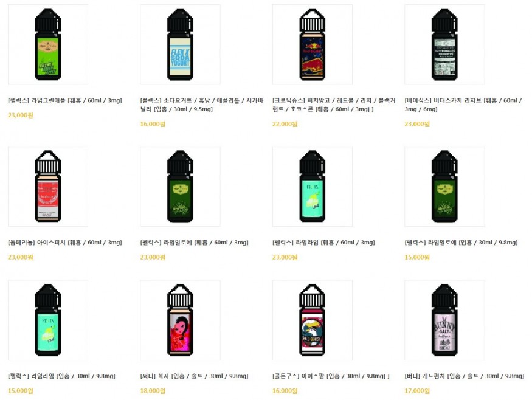This screenshot has width=532, height=400.
Task: Open [플렉스] 소다요거트 30ml product title
Action: pyautogui.click(x=201, y=105)
